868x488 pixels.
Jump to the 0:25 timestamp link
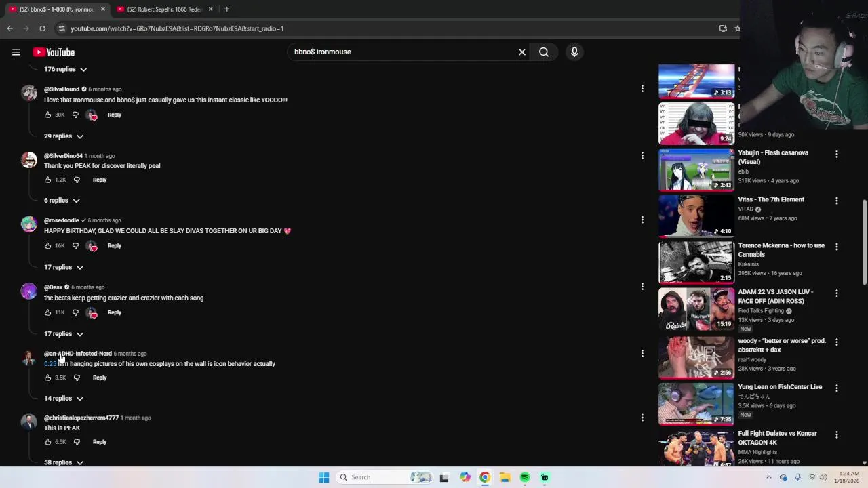50,364
